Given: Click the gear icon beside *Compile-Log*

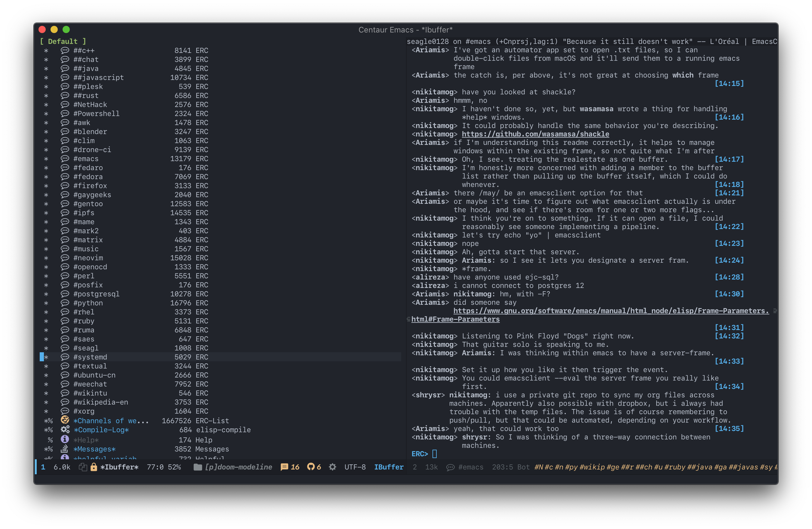Looking at the screenshot, I should pyautogui.click(x=65, y=430).
